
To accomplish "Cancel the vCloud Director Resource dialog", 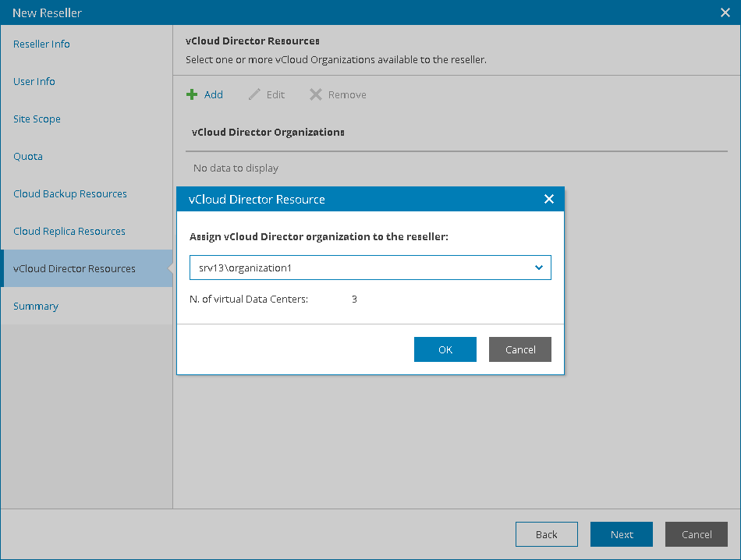I will pos(520,350).
